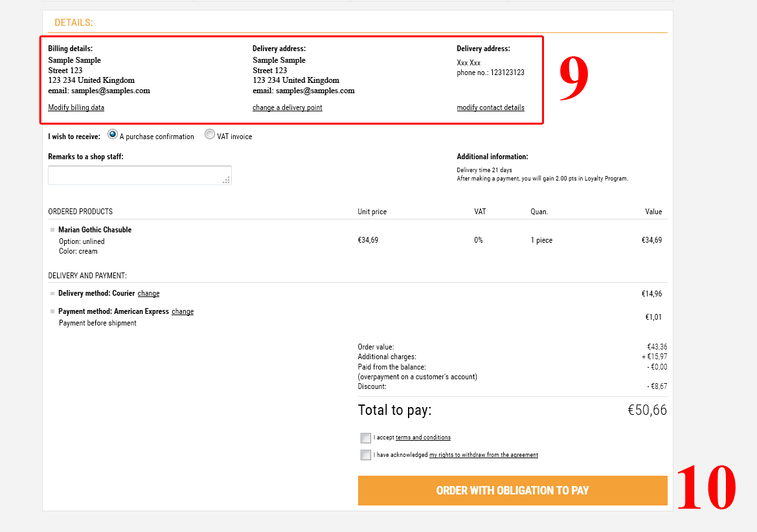Viewport: 757px width, 532px height.
Task: Click the bullet icon beside Delivery method
Action: point(52,294)
